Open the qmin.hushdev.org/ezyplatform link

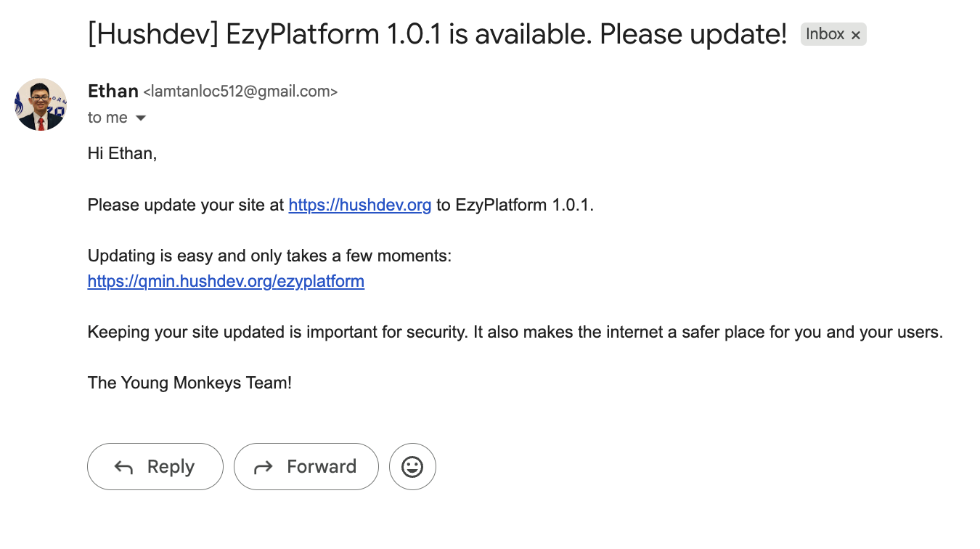(226, 281)
